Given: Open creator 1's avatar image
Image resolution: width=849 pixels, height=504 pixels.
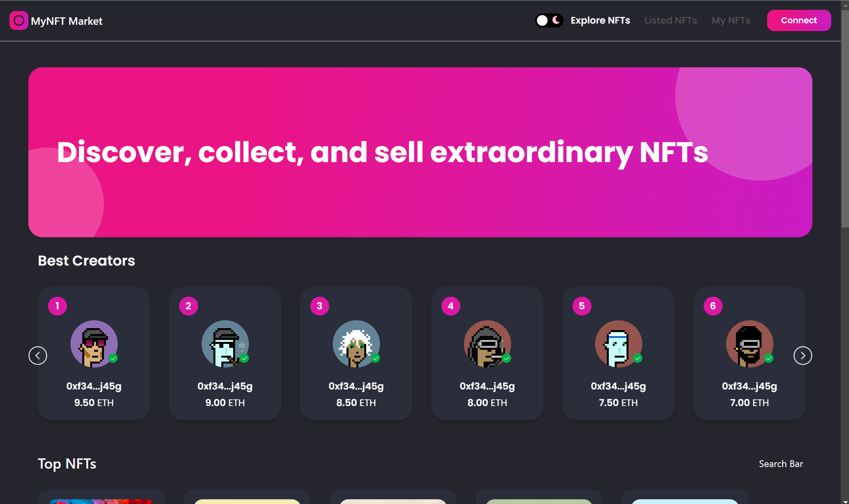Looking at the screenshot, I should click(x=94, y=343).
